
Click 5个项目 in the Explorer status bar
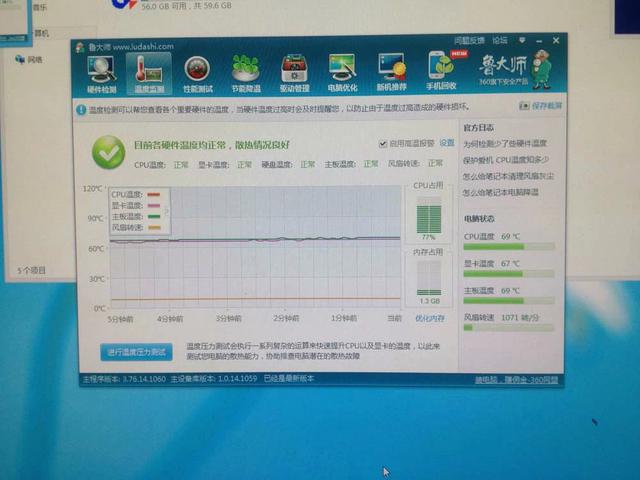click(31, 270)
